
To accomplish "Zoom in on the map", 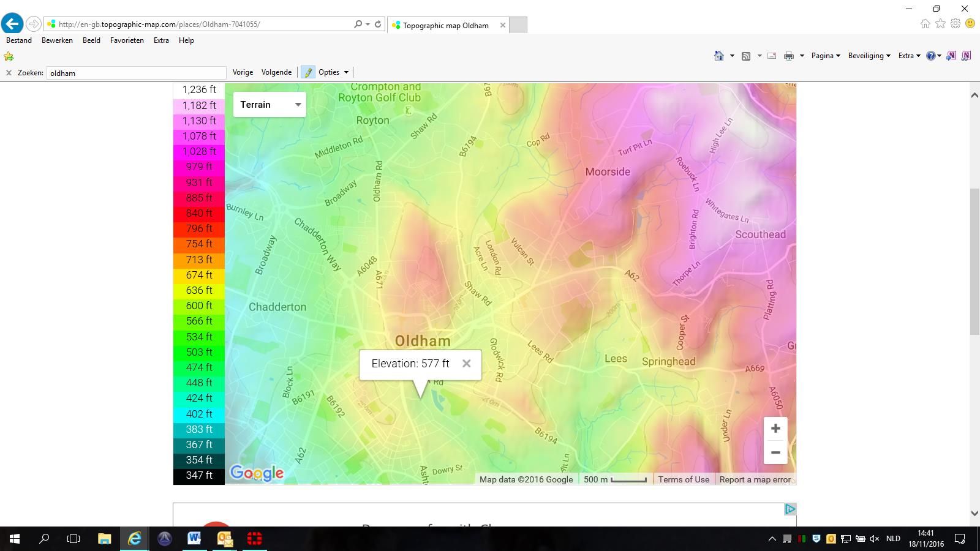I will (x=775, y=429).
